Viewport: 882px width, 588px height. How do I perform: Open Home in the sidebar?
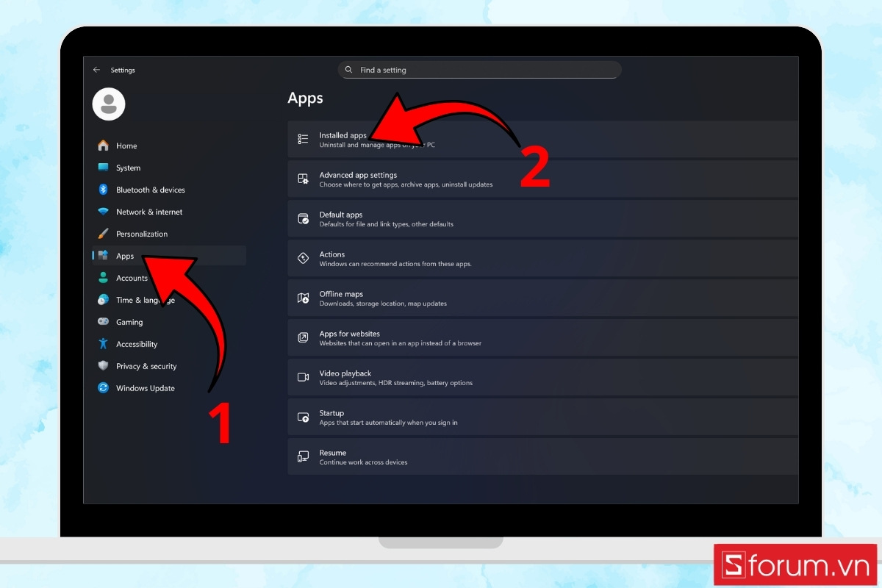126,146
